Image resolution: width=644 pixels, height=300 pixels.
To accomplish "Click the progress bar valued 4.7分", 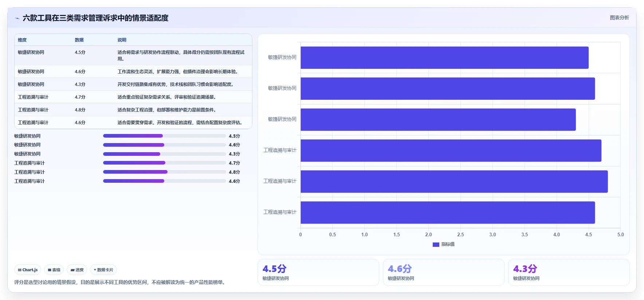I will pos(164,163).
